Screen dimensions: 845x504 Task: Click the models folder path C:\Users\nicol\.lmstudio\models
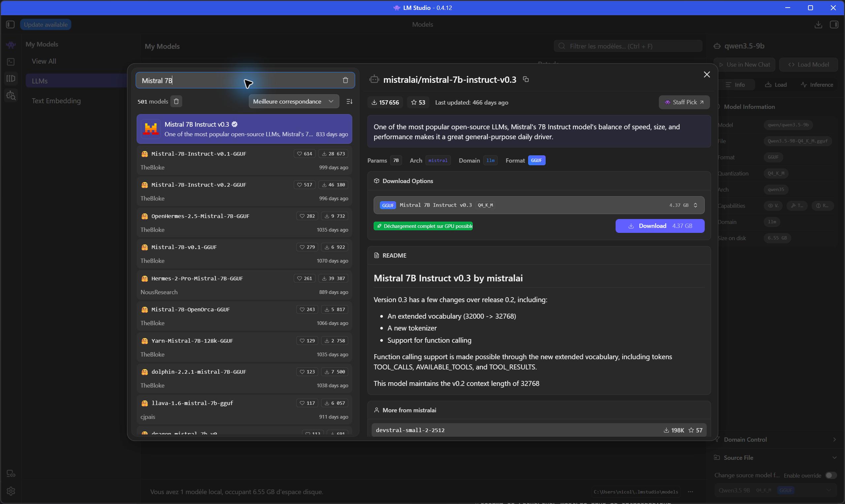pyautogui.click(x=636, y=492)
